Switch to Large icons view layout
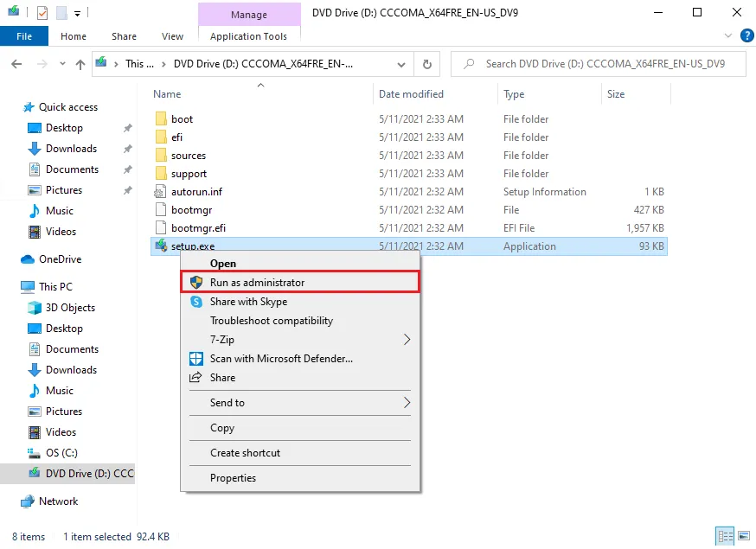Viewport: 756px width, 549px height. (x=744, y=536)
